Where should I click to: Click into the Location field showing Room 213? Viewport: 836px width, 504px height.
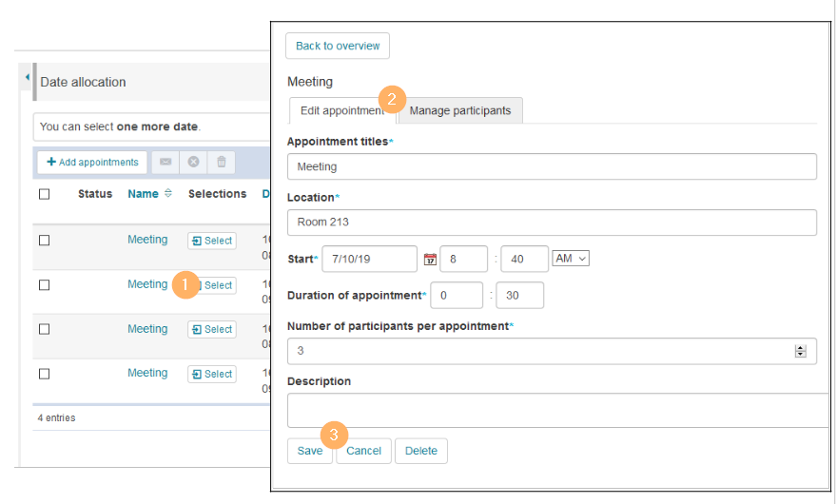tap(552, 223)
